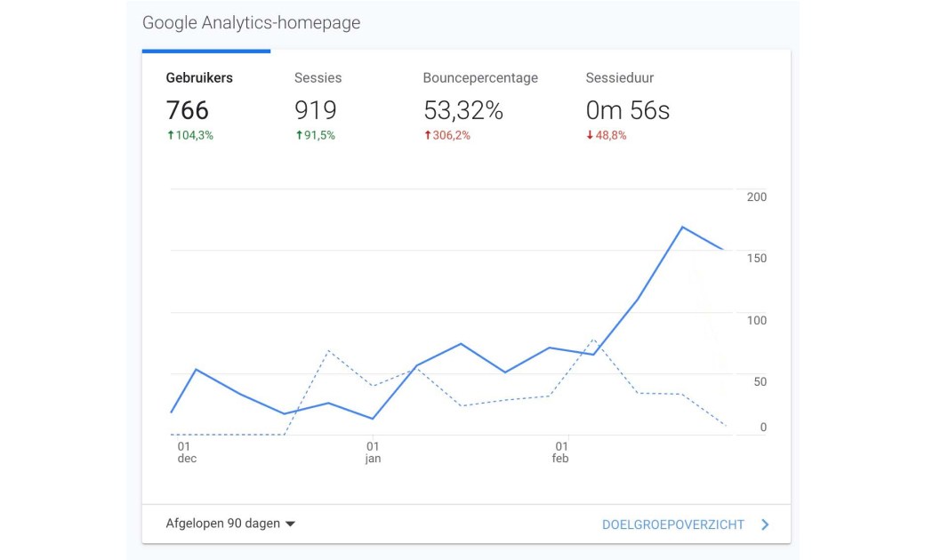Click the 766 users value

point(188,110)
